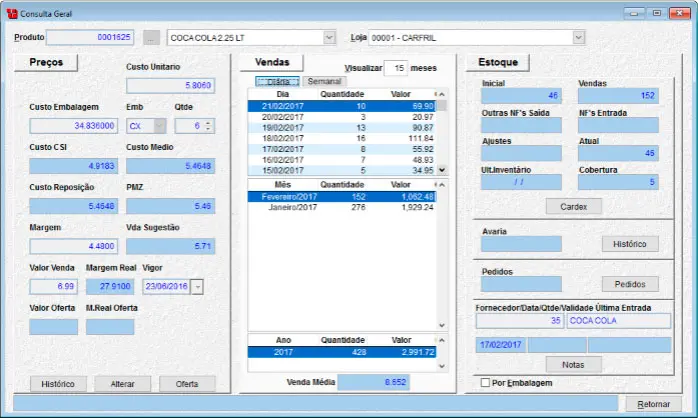The image size is (698, 418).
Task: Select the 2017 yearly row
Action: pos(341,352)
